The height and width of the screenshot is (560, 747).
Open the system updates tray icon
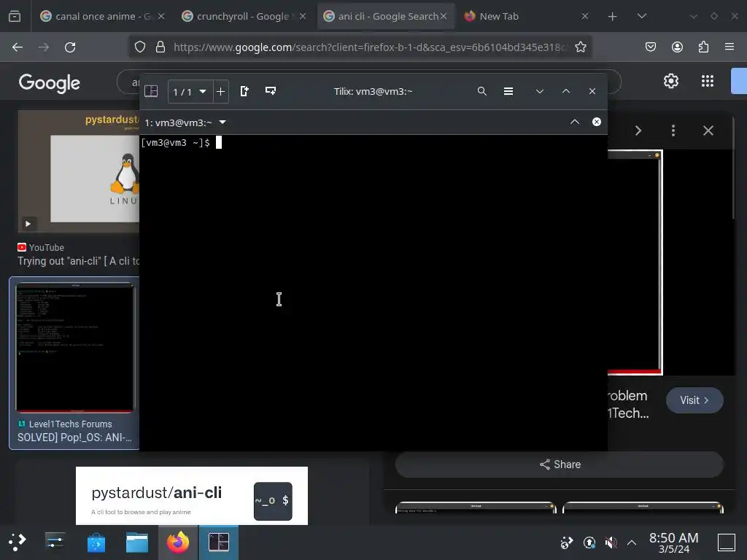(589, 542)
